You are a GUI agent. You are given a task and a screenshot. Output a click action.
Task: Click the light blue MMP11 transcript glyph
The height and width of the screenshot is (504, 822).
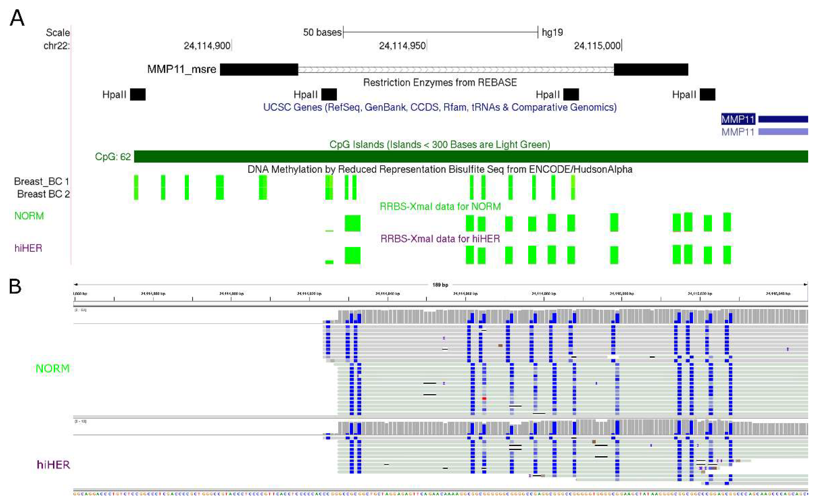pyautogui.click(x=784, y=133)
